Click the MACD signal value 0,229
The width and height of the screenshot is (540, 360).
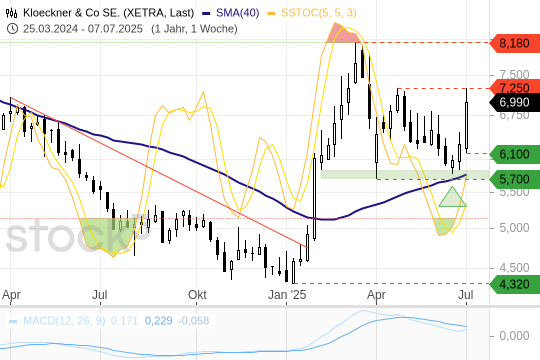pos(158,321)
